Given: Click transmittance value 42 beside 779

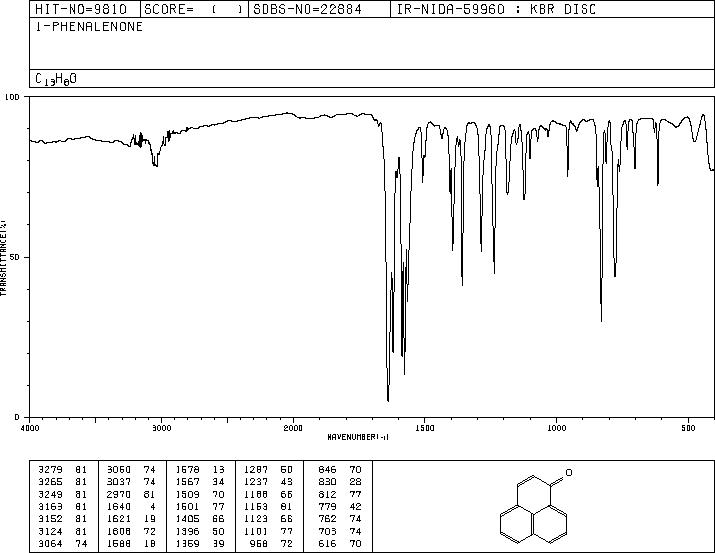Looking at the screenshot, I should point(355,506).
